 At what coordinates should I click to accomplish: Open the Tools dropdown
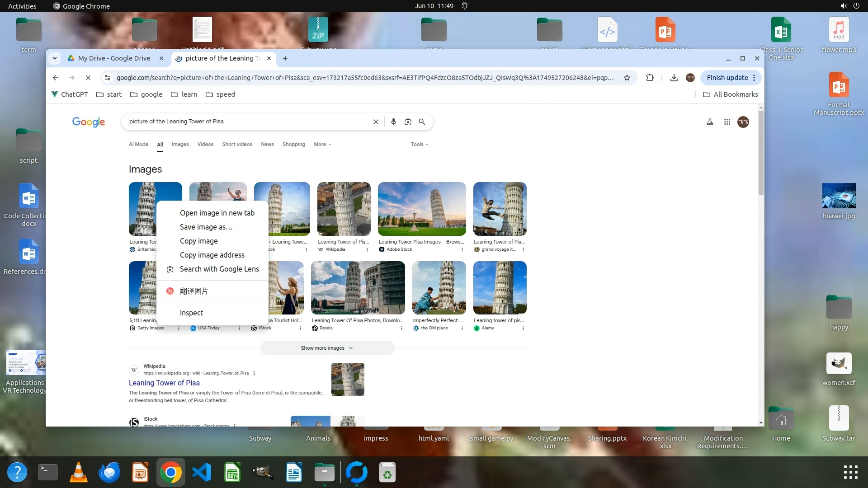419,144
